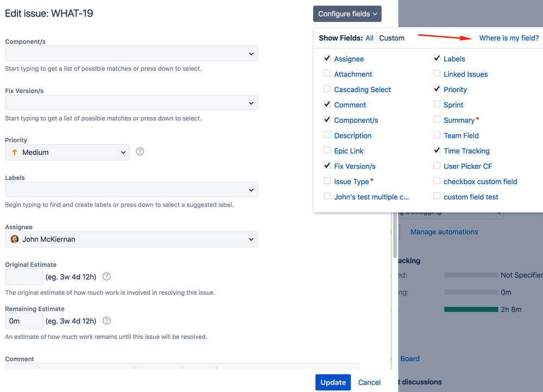Switch to Custom fields filter
Image resolution: width=543 pixels, height=392 pixels.
click(392, 38)
